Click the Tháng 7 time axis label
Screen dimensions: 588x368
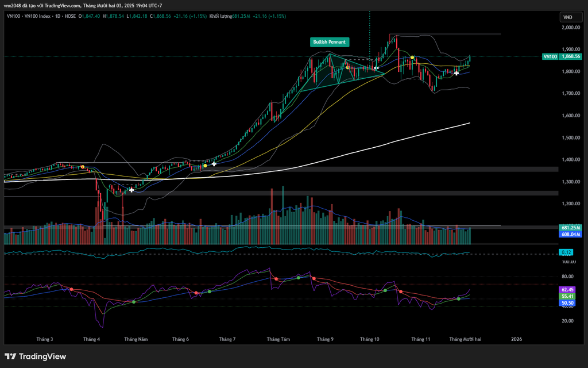(x=227, y=339)
